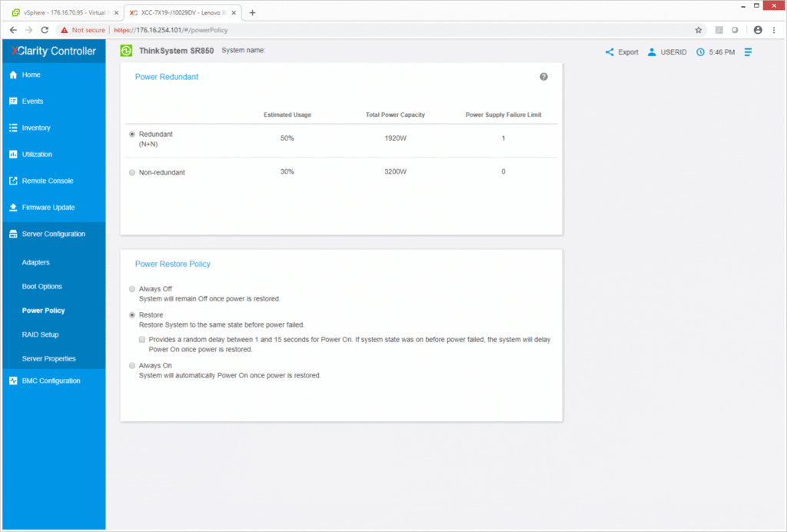Enable the random delay Power On checkbox
Screen dimensions: 787x532
142,340
